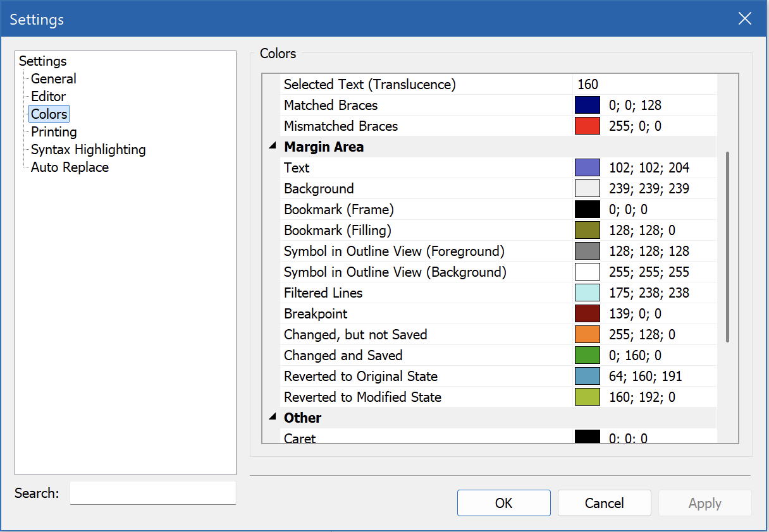
Task: Select the Bookmark (Filling) row label
Action: pyautogui.click(x=338, y=230)
